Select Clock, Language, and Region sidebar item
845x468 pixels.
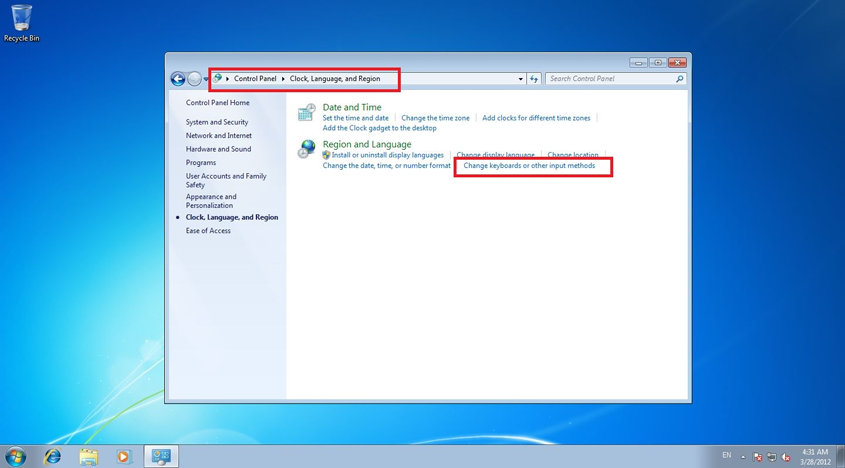click(232, 217)
